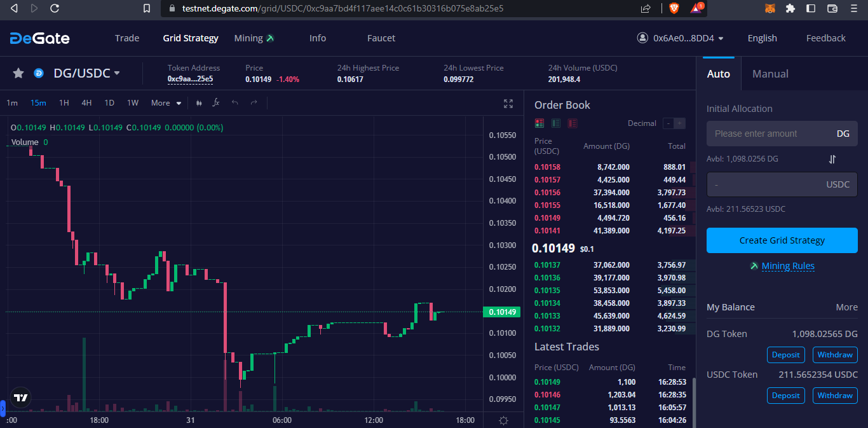
Task: Withdraw USDC Token
Action: pos(835,396)
